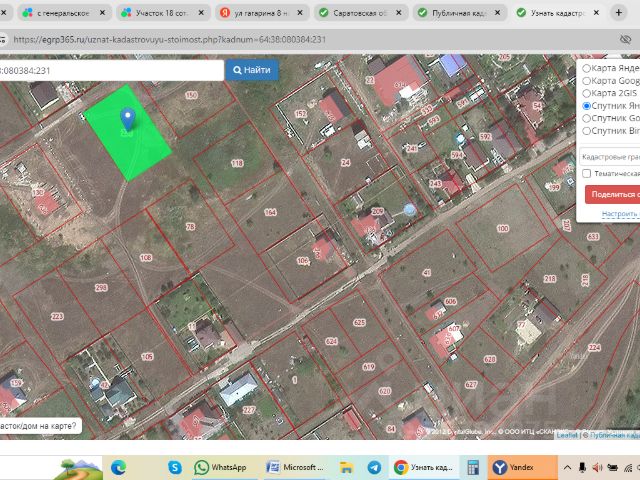
Task: Click parcel number 150 on the map
Action: click(x=191, y=96)
